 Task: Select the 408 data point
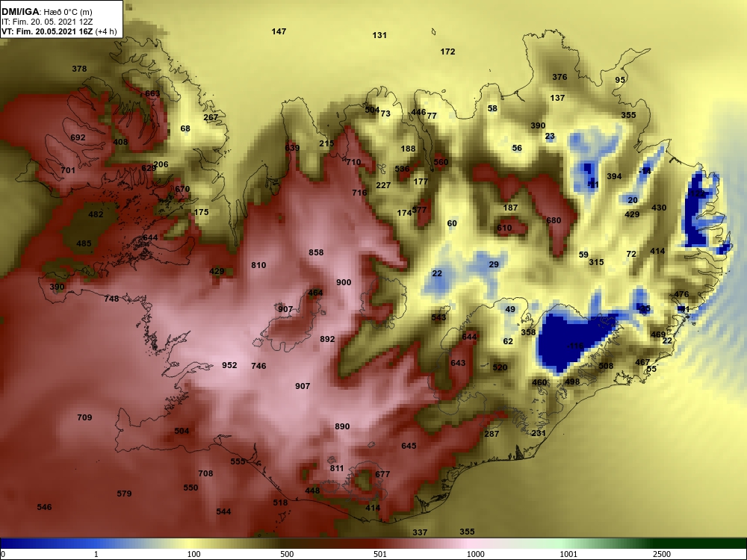coord(120,142)
